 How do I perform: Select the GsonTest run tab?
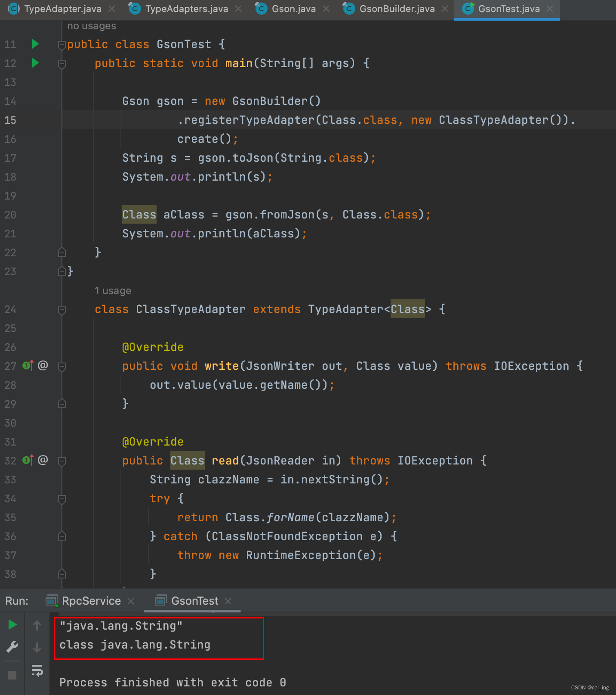coord(194,601)
